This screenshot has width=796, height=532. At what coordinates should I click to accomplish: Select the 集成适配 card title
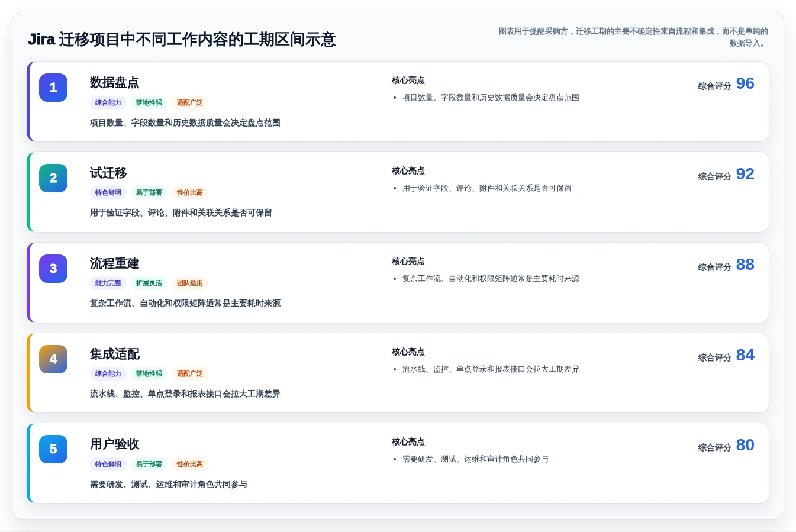[x=115, y=354]
